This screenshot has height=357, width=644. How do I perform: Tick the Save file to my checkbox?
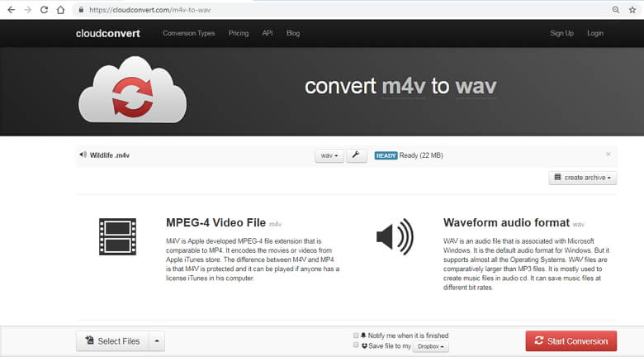356,345
